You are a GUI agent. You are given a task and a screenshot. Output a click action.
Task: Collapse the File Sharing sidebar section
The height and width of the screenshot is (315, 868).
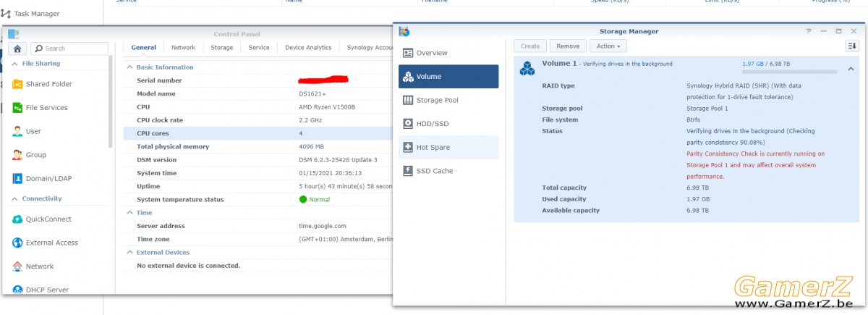[x=16, y=64]
